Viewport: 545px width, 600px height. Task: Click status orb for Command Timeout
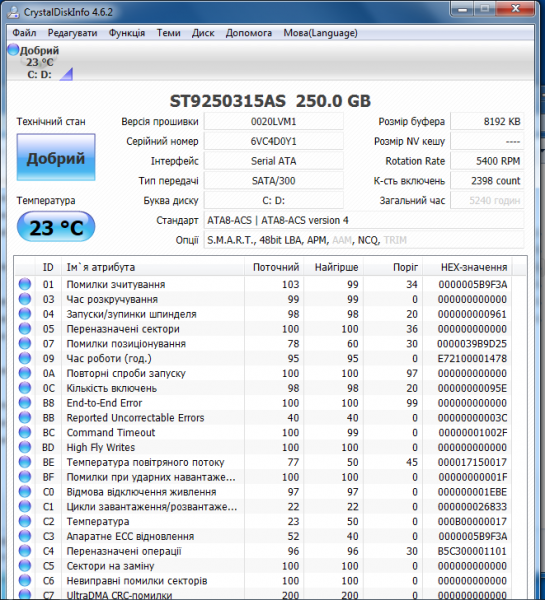(x=25, y=432)
